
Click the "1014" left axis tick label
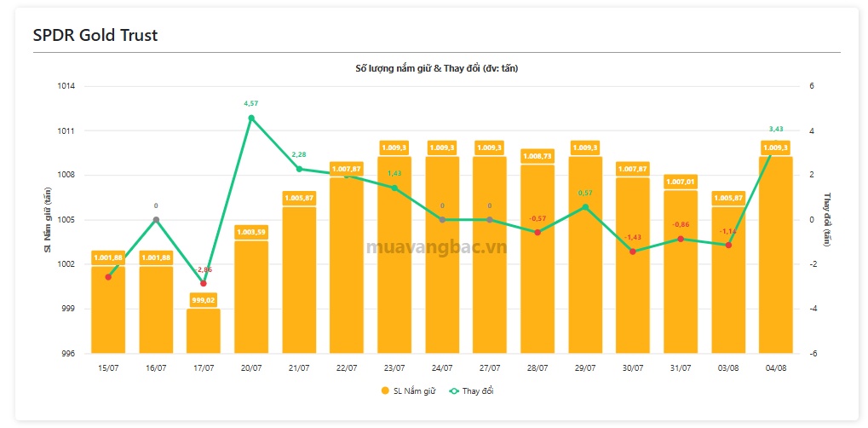tap(67, 86)
